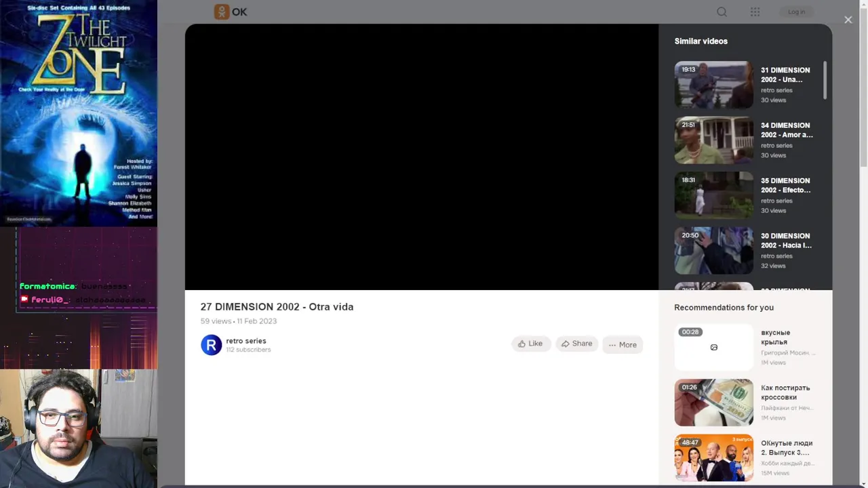
Task: Open thumbnail of 34 DIMENSION 2002 video
Action: (713, 140)
